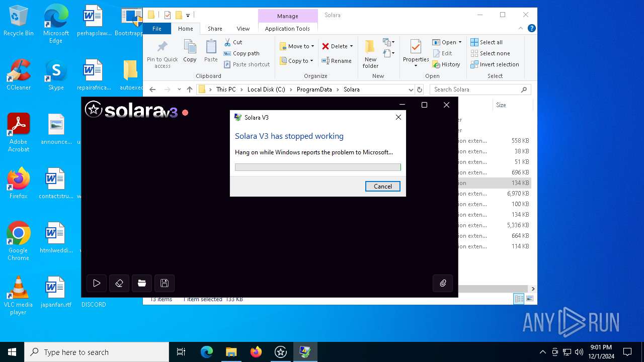644x362 pixels.
Task: Open the address bar history dropdown
Action: [411, 89]
